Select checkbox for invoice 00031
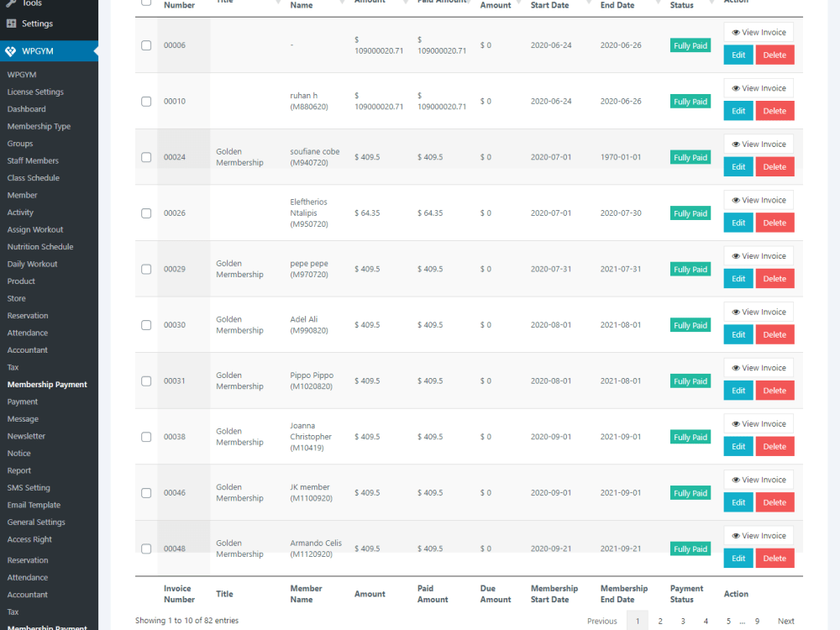840x630 pixels. tap(146, 381)
